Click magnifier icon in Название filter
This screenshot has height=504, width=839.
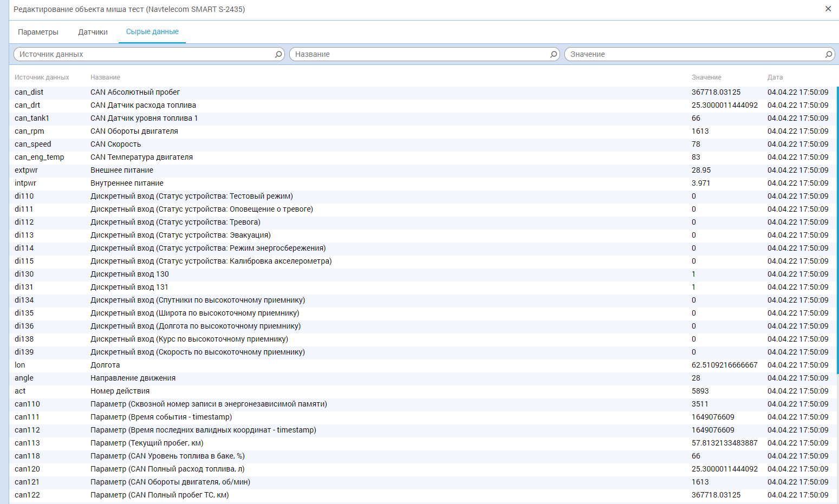coord(554,54)
